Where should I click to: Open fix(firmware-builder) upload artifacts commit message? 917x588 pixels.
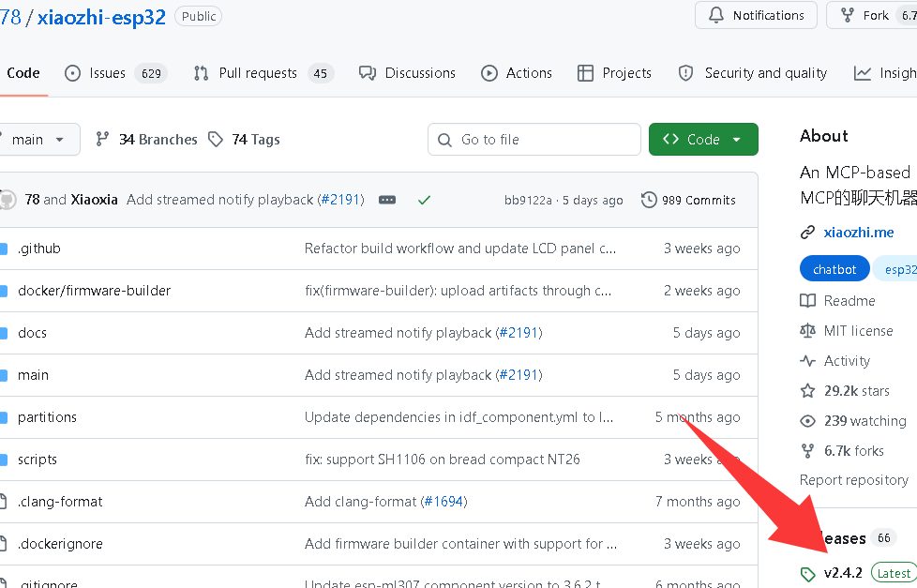click(458, 291)
